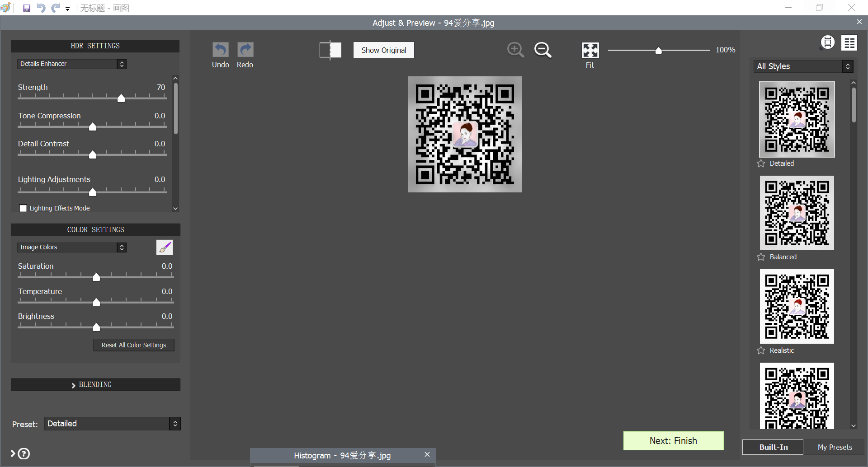This screenshot has width=868, height=467.
Task: Click the 100% zoom value
Action: [725, 50]
